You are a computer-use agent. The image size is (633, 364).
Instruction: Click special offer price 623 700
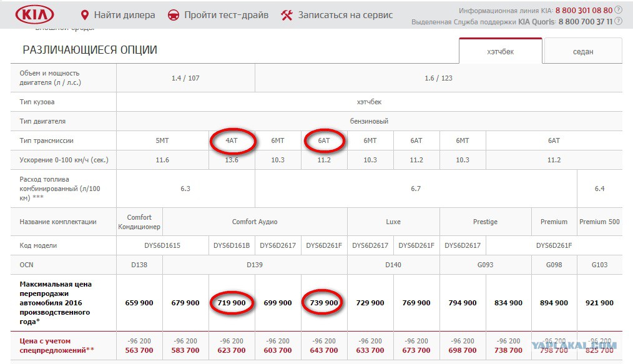(x=232, y=350)
